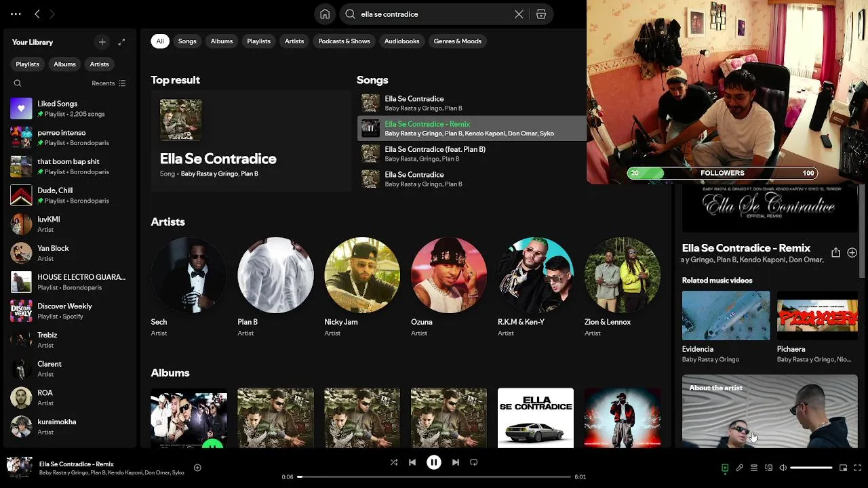Screen dimensions: 868x488
Task: Open the Sech artist card
Action: pos(189,287)
